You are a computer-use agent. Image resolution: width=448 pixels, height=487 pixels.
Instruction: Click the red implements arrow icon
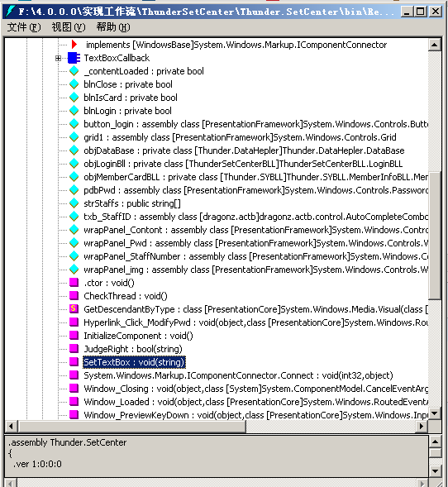click(74, 45)
